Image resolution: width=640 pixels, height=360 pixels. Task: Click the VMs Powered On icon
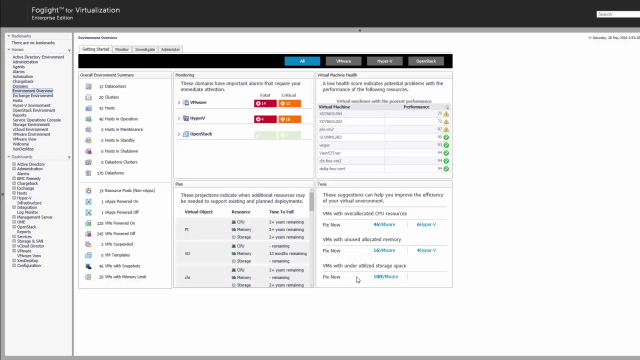pos(89,223)
